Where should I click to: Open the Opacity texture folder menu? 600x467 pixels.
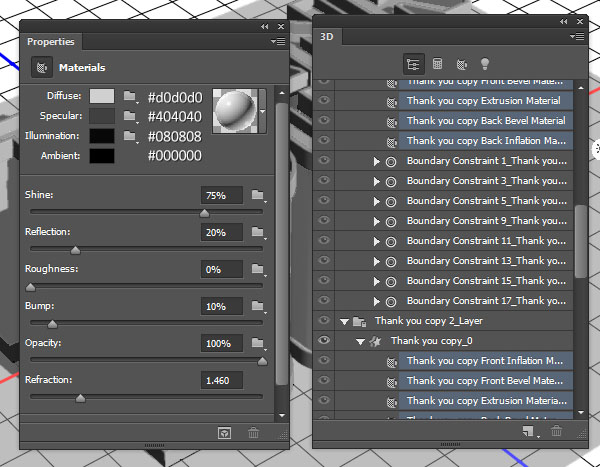click(x=259, y=343)
